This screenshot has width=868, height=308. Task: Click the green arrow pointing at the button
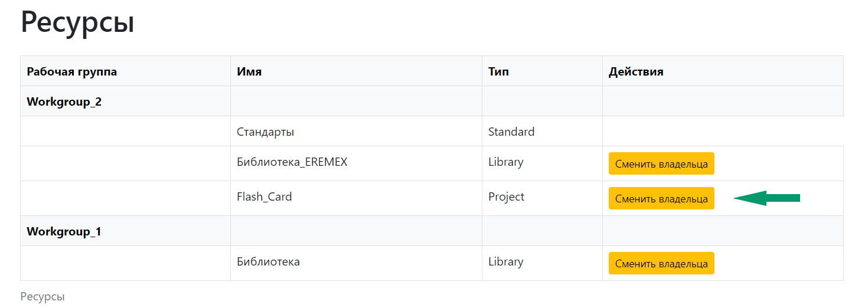click(766, 198)
